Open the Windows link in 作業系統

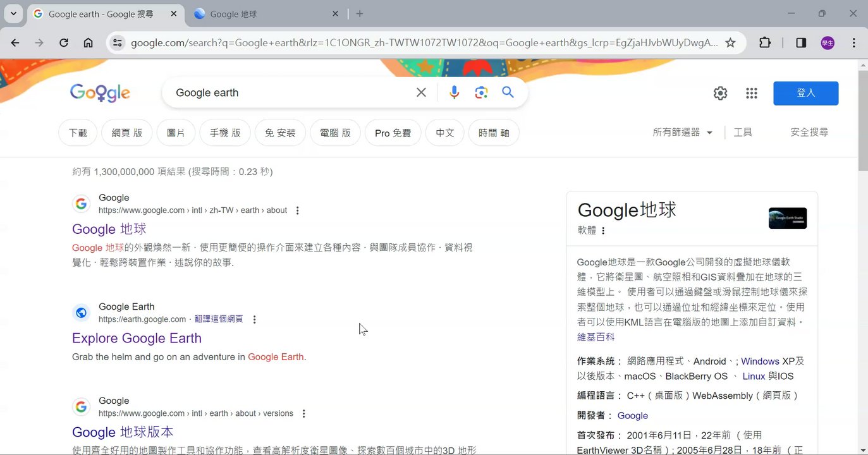coord(760,361)
